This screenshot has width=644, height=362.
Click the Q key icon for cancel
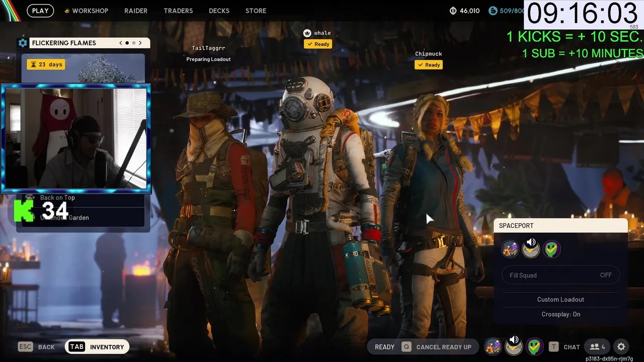(x=406, y=346)
